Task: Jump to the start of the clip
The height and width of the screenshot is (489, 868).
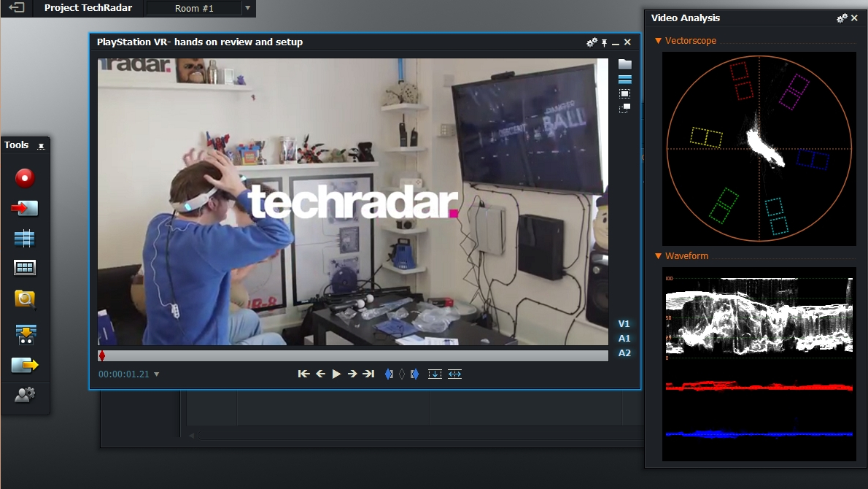Action: coord(303,374)
